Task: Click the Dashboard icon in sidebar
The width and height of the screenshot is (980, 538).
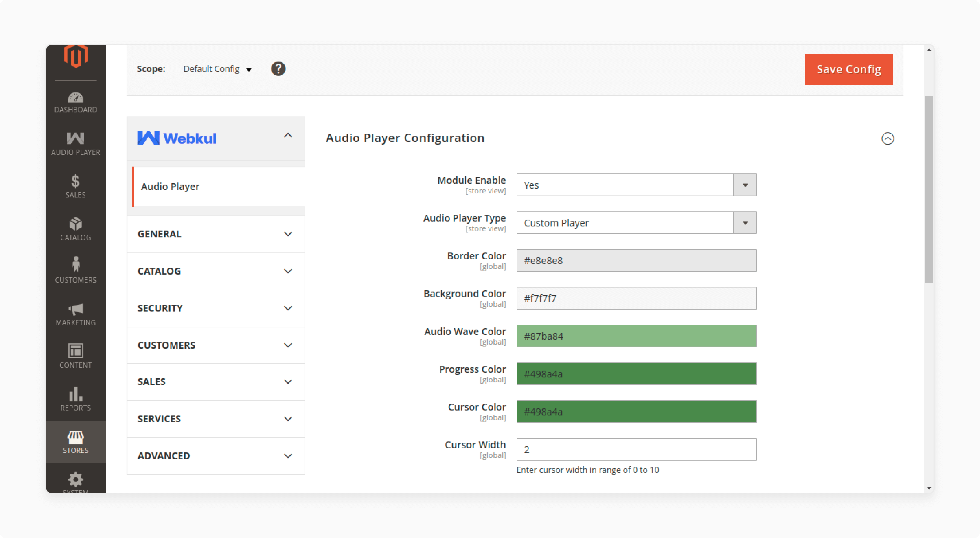Action: 75,101
